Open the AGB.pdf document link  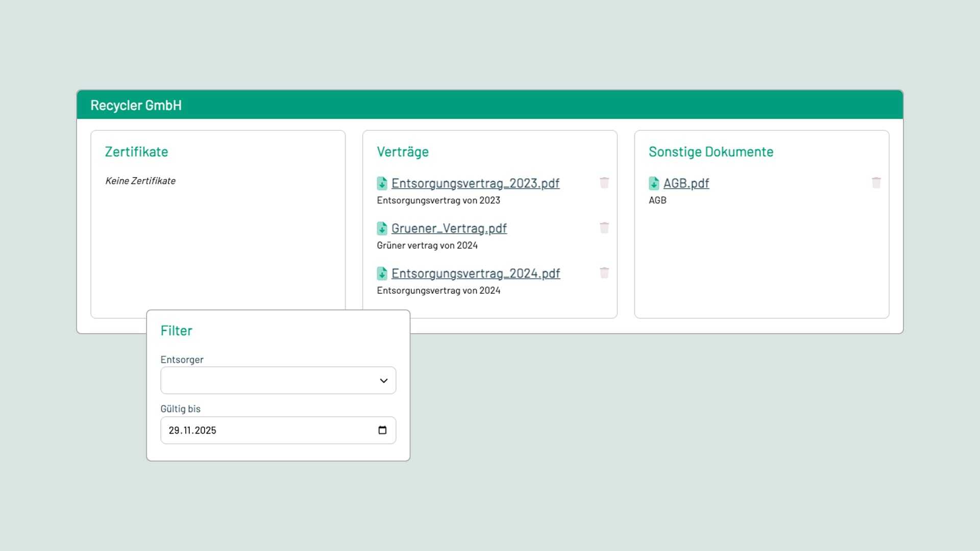tap(686, 183)
